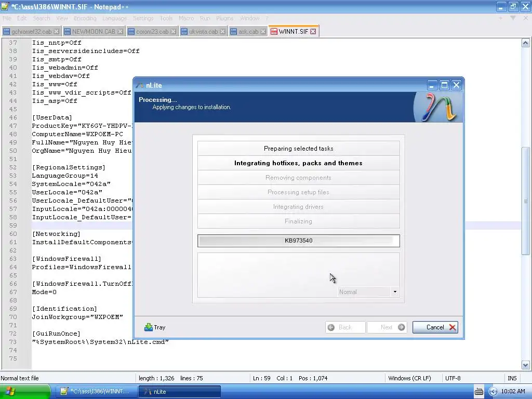Switch to ukvista.cab tab
The width and height of the screenshot is (532, 399).
[x=203, y=32]
